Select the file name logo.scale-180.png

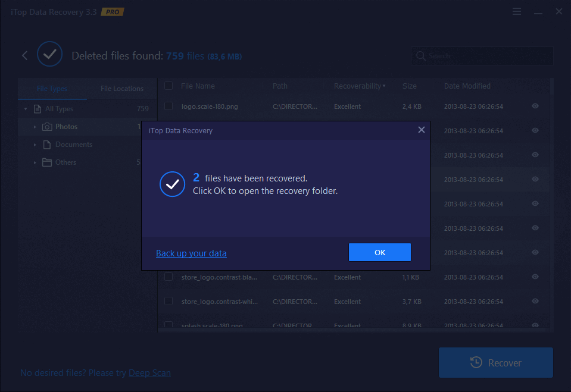point(210,106)
